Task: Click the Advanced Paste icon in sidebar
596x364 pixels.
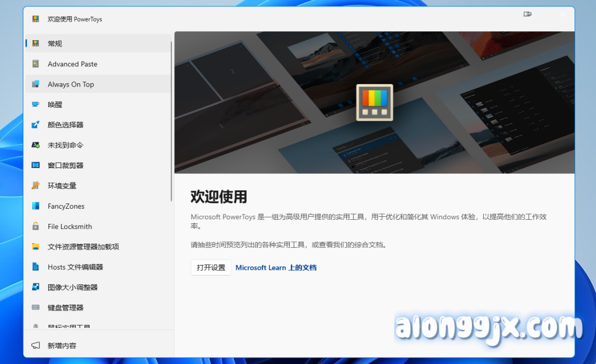Action: 36,64
